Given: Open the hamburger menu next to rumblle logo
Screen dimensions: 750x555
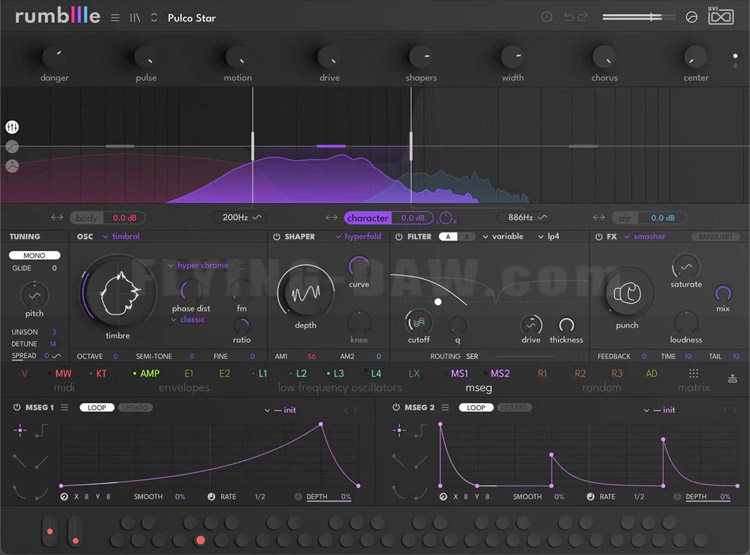Looking at the screenshot, I should [115, 18].
